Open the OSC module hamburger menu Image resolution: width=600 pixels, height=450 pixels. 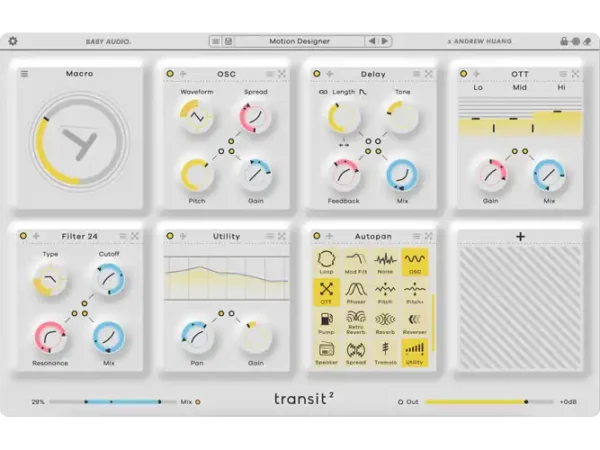270,73
